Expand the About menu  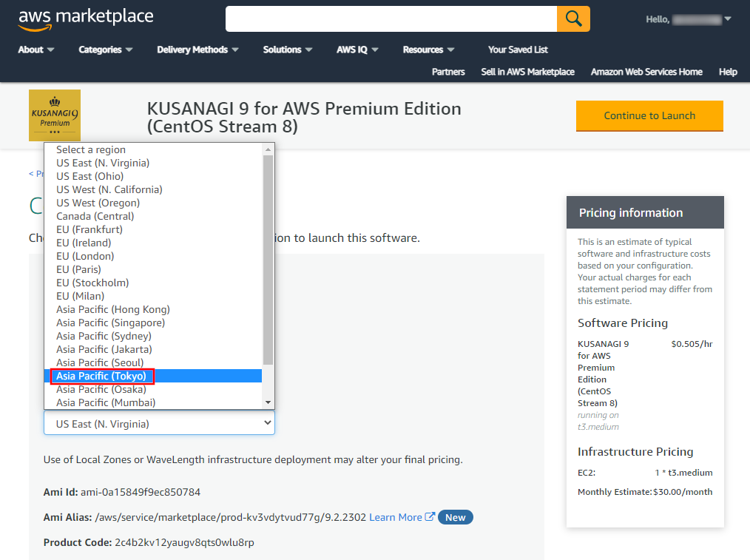[x=36, y=50]
